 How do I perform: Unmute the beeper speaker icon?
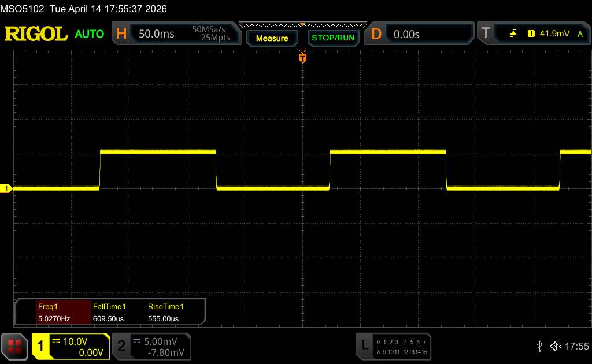(x=556, y=346)
